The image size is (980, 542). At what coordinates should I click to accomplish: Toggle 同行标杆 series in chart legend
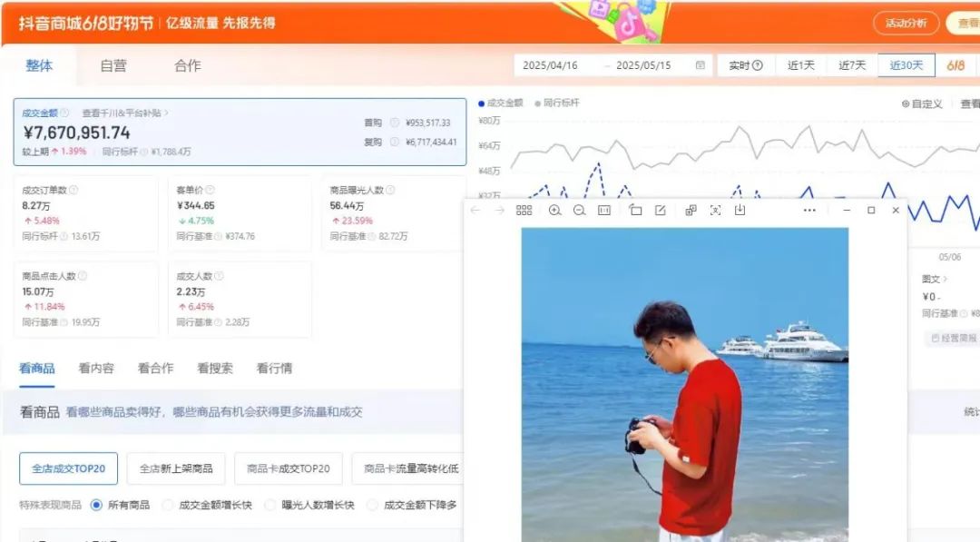click(x=557, y=103)
